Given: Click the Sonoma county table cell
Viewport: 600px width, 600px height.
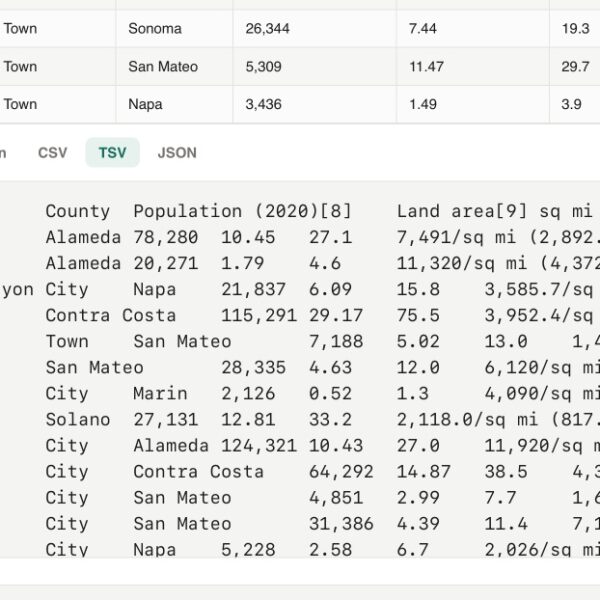Looking at the screenshot, I should click(174, 29).
